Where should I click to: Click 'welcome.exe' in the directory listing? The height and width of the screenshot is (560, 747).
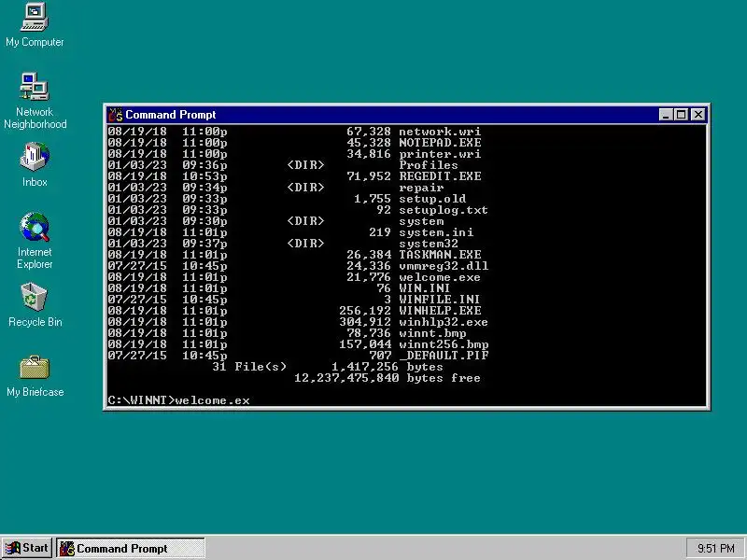point(440,277)
